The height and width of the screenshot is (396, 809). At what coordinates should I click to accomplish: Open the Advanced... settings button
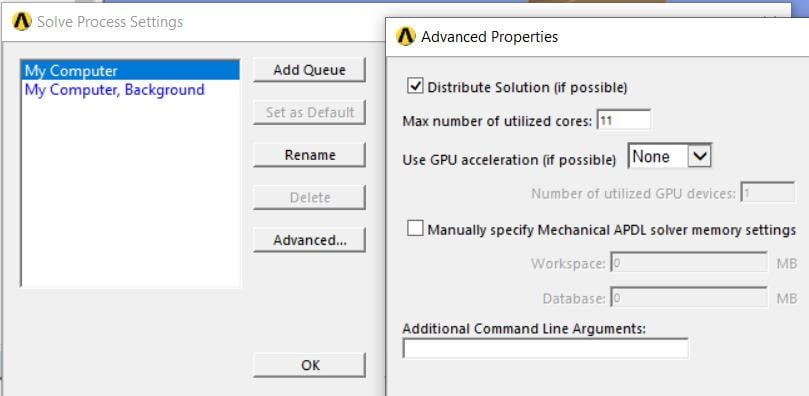[310, 240]
